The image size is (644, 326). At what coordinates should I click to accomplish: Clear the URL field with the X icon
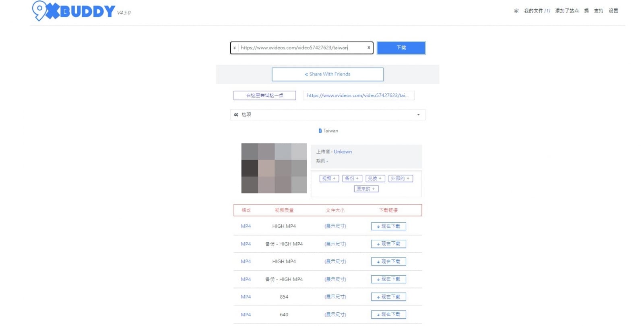coord(369,48)
